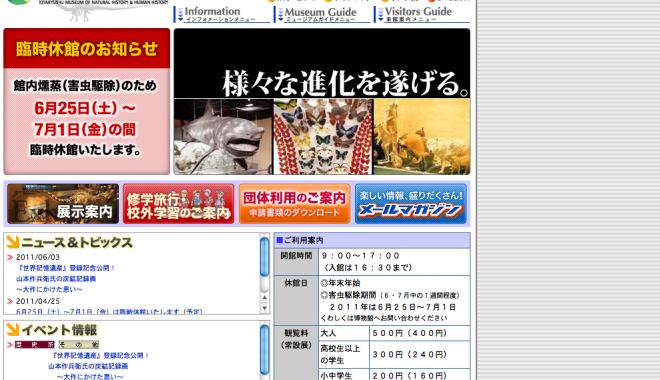Open the Visitors Guide menu
660x380 pixels.
pyautogui.click(x=422, y=14)
